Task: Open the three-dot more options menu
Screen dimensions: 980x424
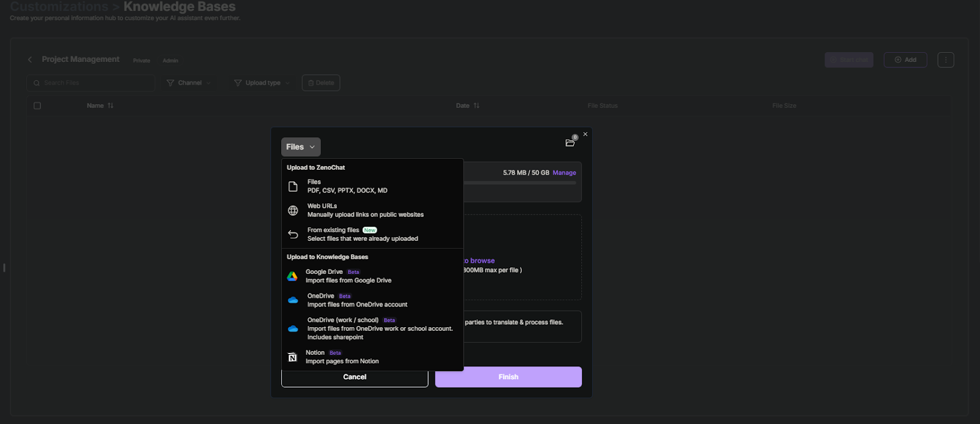Action: tap(946, 59)
